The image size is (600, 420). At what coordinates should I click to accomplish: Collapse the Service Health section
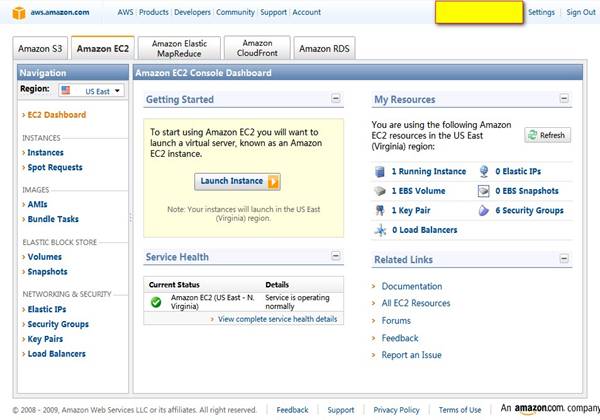coord(336,256)
